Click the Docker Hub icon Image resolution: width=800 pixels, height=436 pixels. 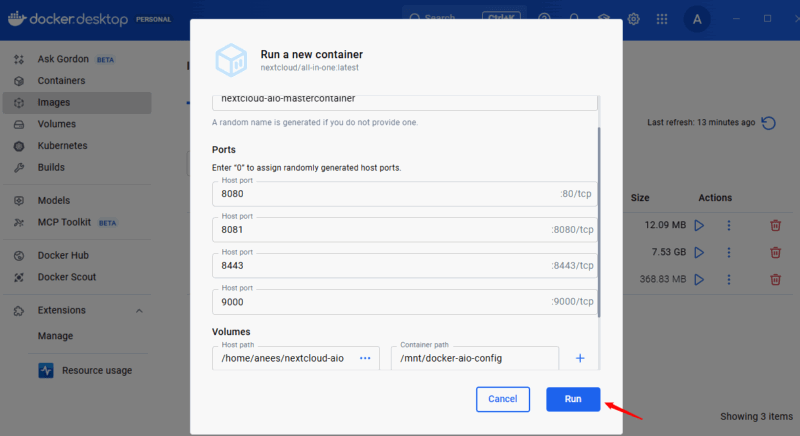tap(19, 255)
